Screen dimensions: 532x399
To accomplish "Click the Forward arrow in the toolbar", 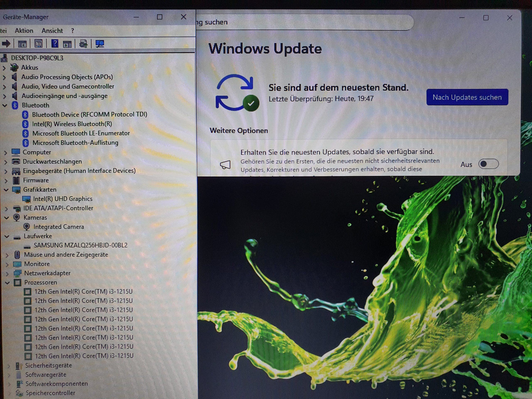I will 6,44.
